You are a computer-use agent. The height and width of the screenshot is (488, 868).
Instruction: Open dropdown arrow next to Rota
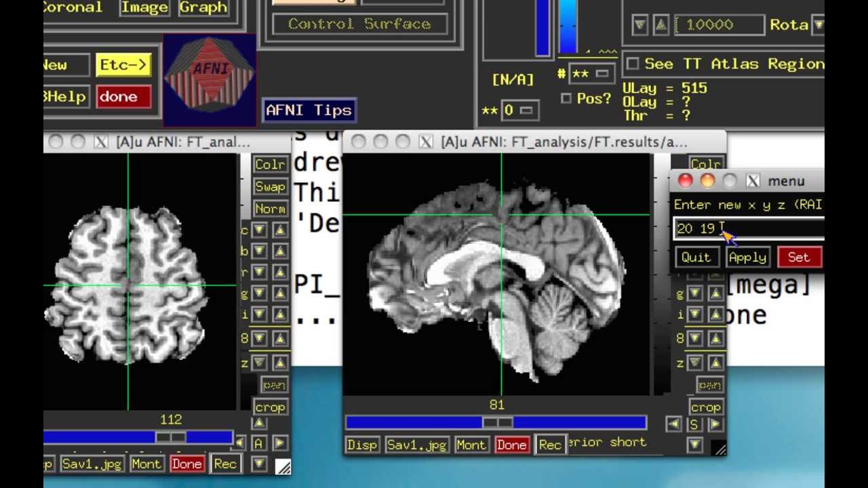point(818,25)
